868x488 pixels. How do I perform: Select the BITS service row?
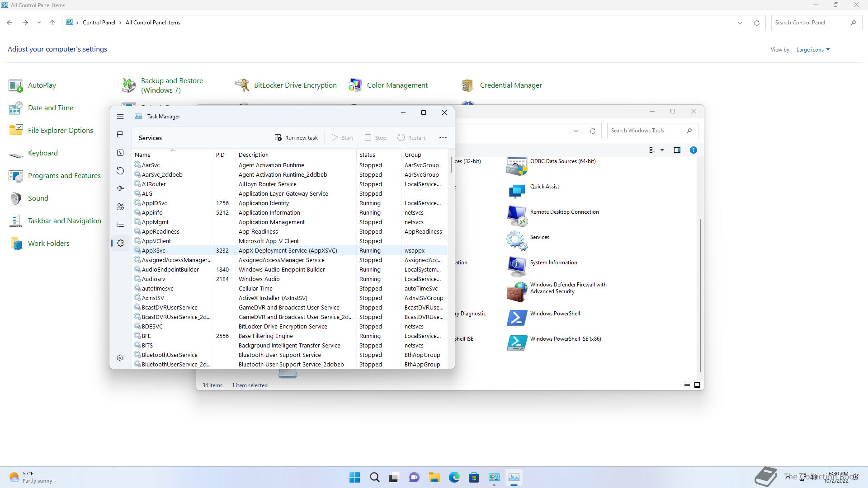289,346
